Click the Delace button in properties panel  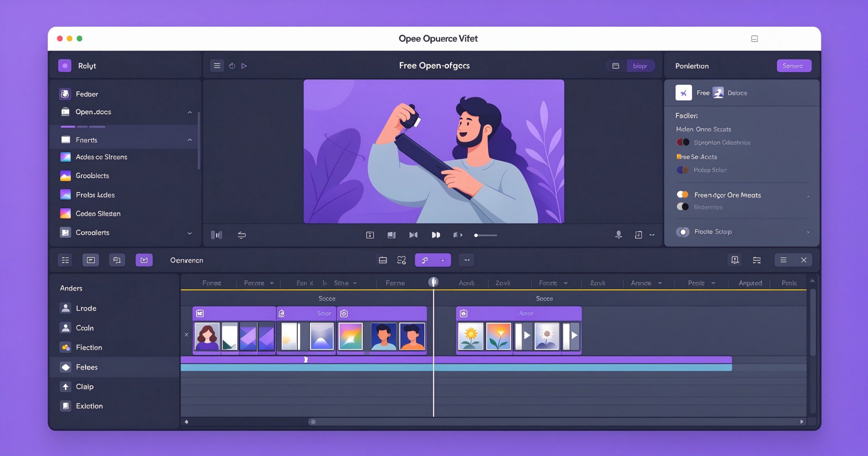(x=730, y=93)
